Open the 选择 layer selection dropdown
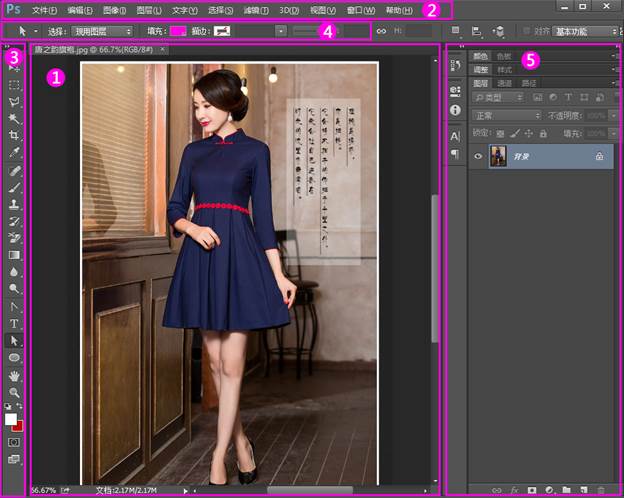Screen dimensions: 624x498 102,31
